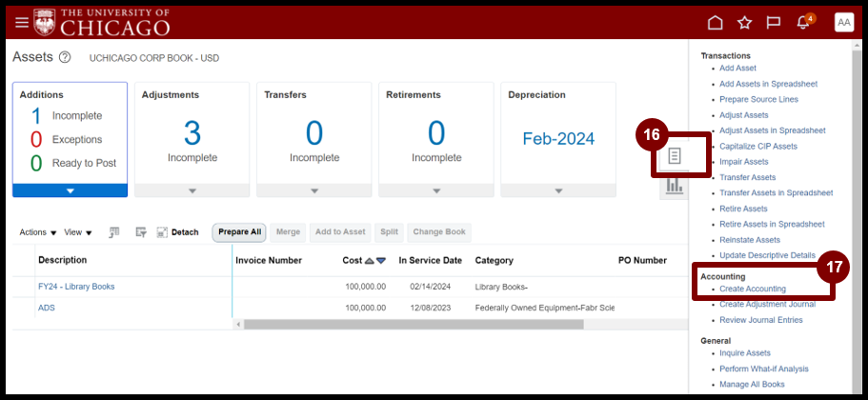Click the Create Accounting link
This screenshot has width=868, height=400.
point(753,289)
